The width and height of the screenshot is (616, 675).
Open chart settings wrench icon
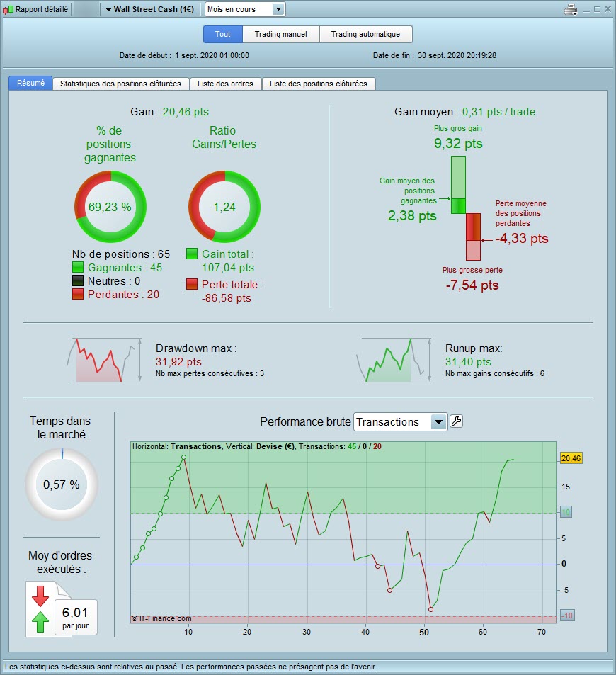click(x=456, y=421)
